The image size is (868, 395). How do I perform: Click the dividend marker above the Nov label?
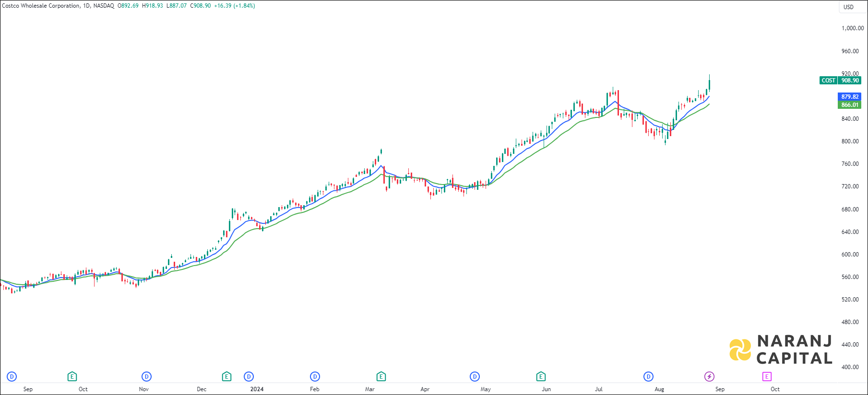pos(147,376)
